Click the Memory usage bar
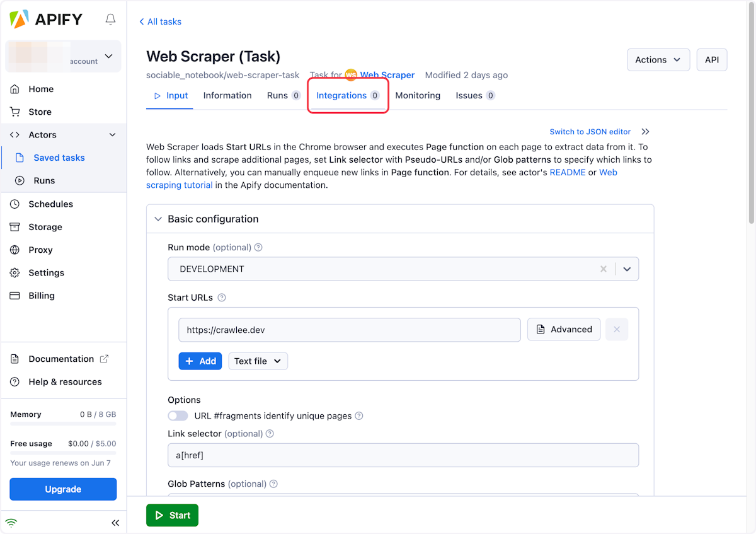The width and height of the screenshot is (756, 534). tap(63, 423)
